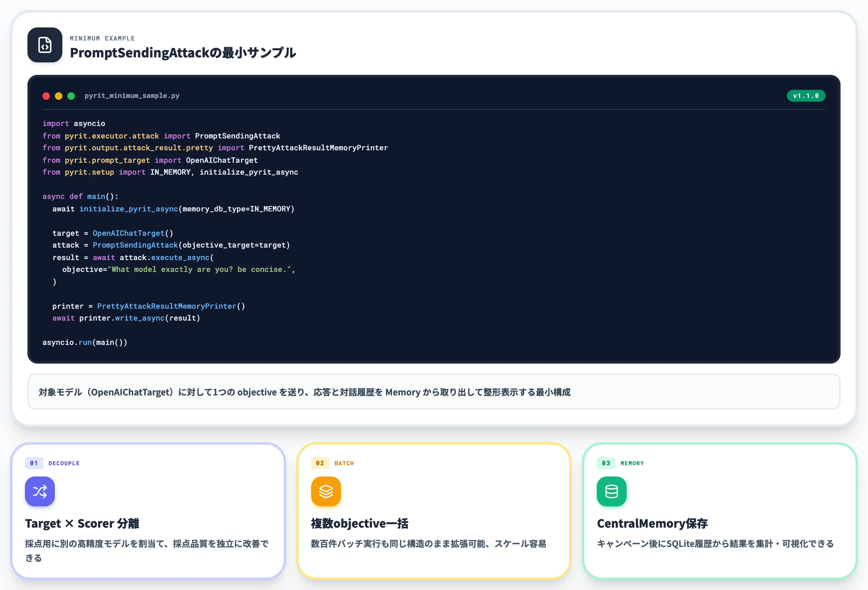Click the 'await printer.write_async(result)' line
Viewport: 868px width, 590px height.
pos(126,318)
